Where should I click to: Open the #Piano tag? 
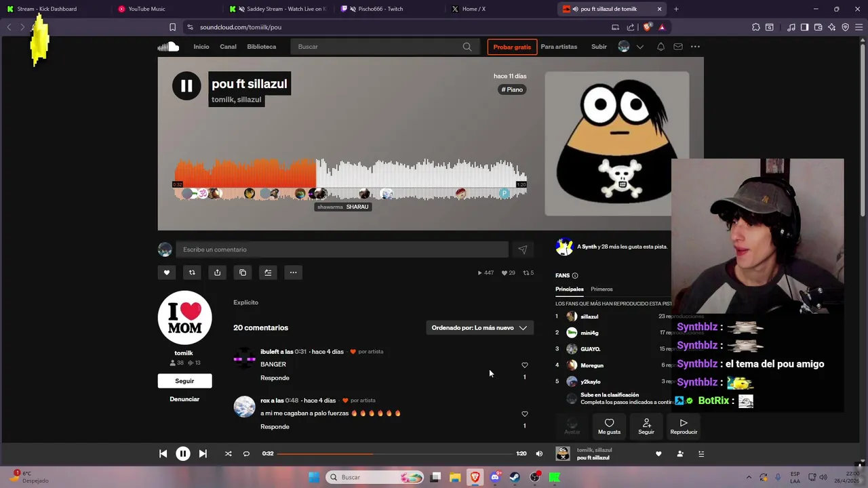click(512, 89)
